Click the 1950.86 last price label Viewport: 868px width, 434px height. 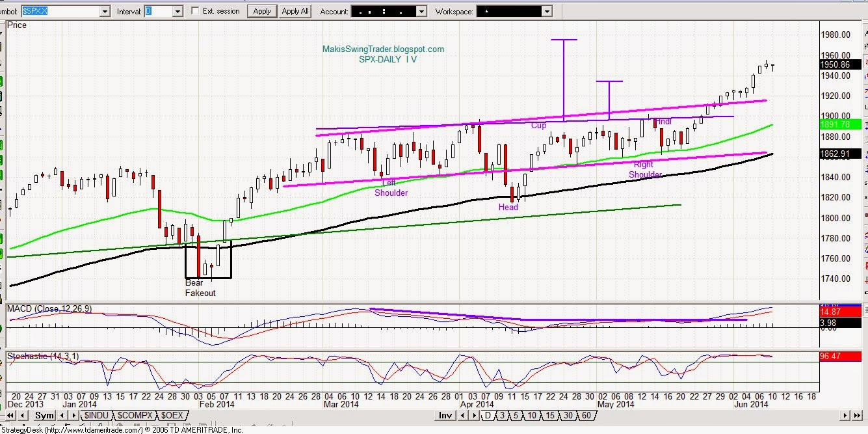(840, 64)
